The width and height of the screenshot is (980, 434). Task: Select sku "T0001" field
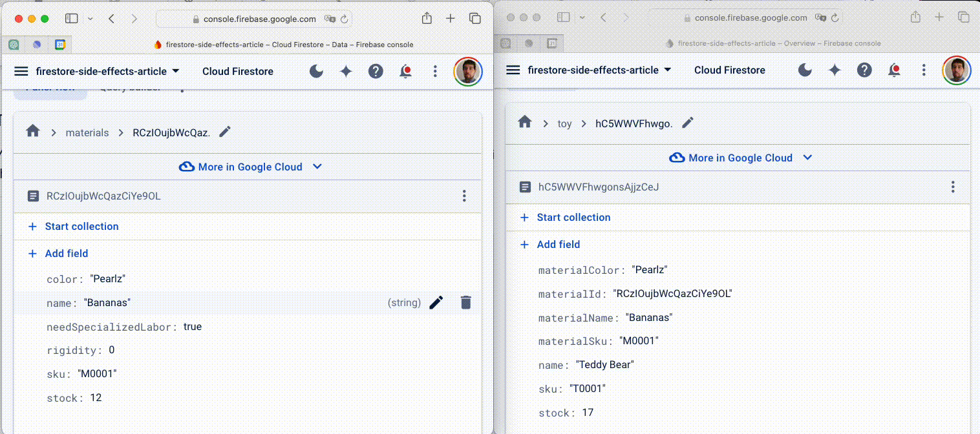[x=738, y=389]
